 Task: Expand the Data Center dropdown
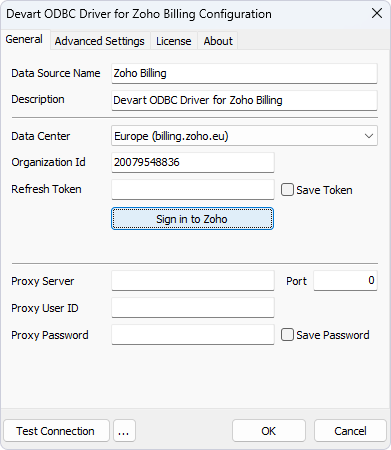pyautogui.click(x=244, y=136)
